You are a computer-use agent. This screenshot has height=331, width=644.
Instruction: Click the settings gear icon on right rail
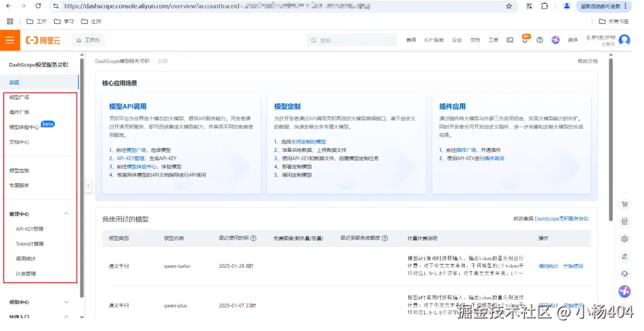point(624,239)
